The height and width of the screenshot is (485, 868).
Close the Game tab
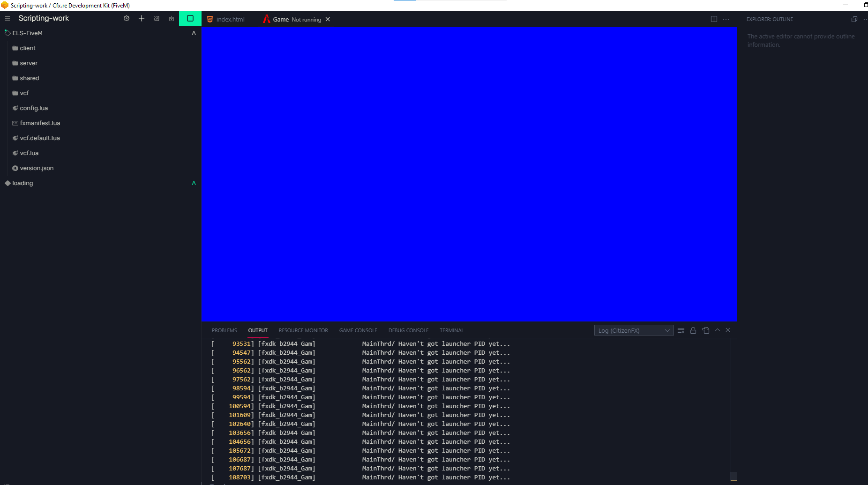pos(328,19)
